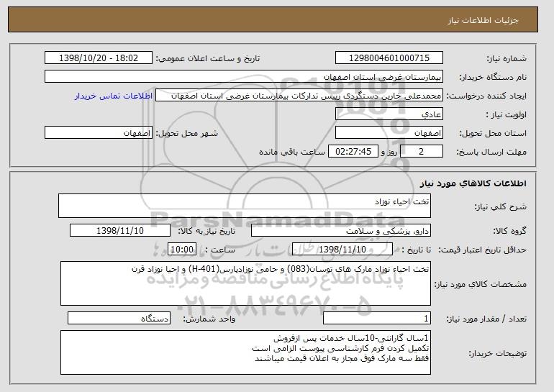Image resolution: width=554 pixels, height=392 pixels.
Task: Click the remaining days field showing 2
Action: (421, 152)
